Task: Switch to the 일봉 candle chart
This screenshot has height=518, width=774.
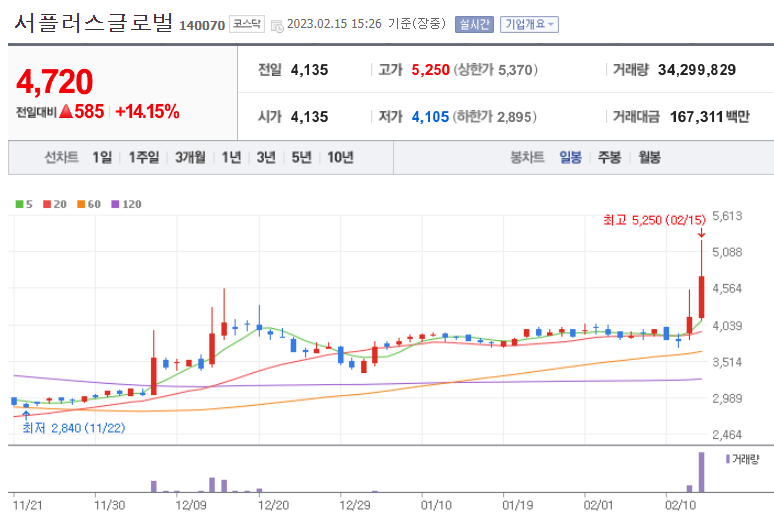Action: [570, 158]
